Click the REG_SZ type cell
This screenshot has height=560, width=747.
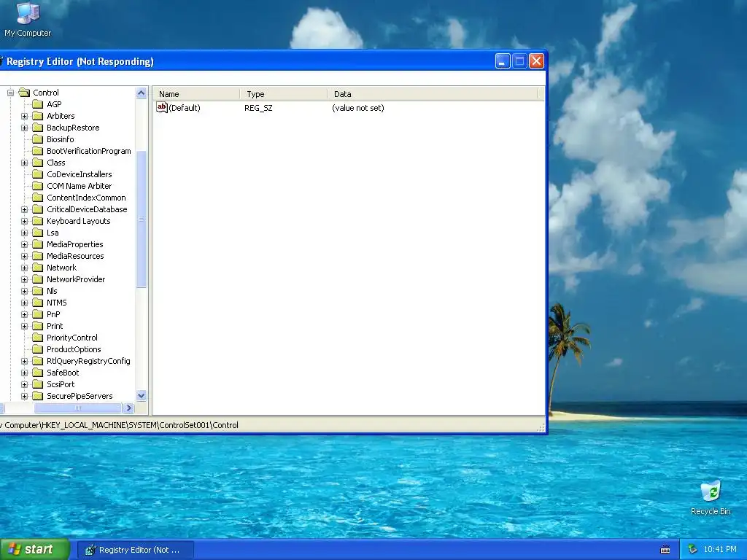[x=259, y=108]
